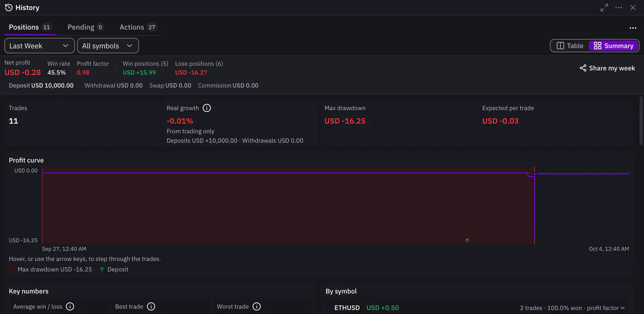The image size is (644, 314).
Task: Click the info icon next to Worst trade
Action: click(x=257, y=306)
